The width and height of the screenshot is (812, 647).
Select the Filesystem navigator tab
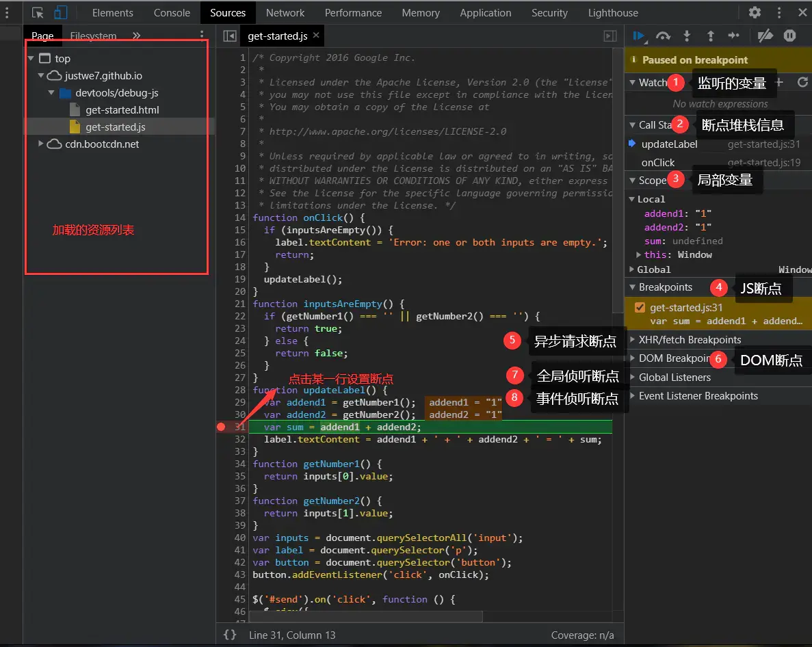[x=93, y=36]
